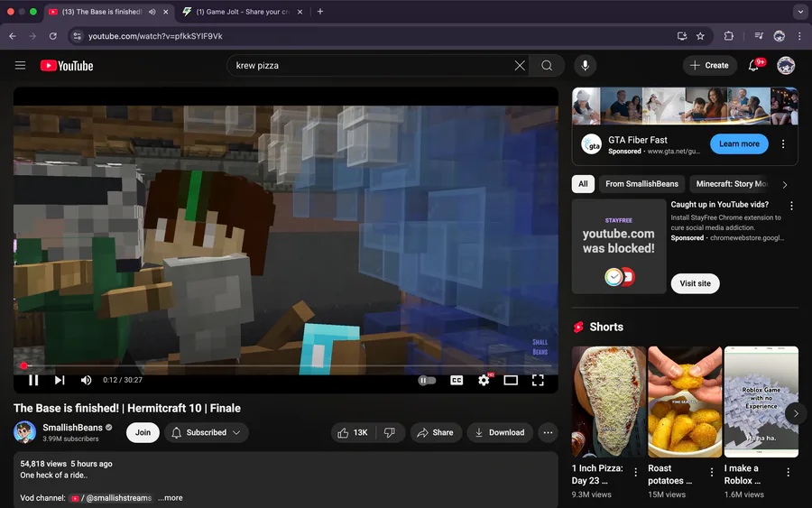
Task: View site information icon in address bar
Action: pyautogui.click(x=78, y=36)
